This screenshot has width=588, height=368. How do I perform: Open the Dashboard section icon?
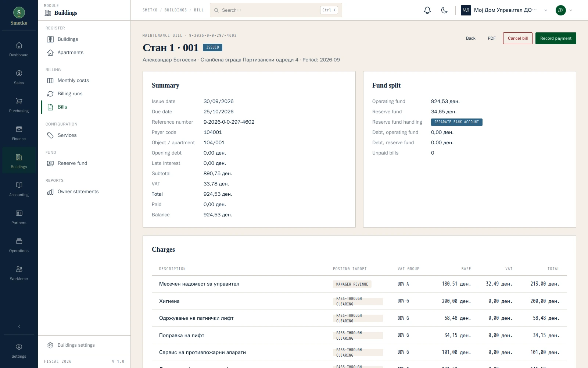[x=19, y=45]
